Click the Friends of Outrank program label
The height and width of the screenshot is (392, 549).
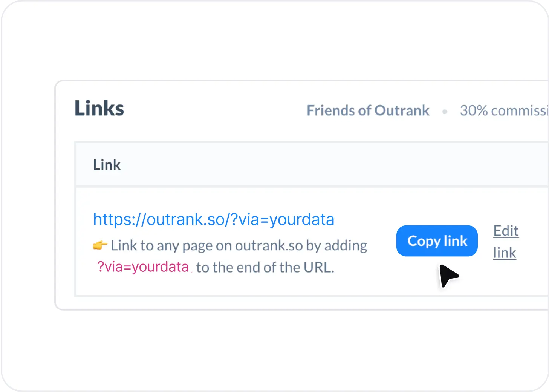368,110
